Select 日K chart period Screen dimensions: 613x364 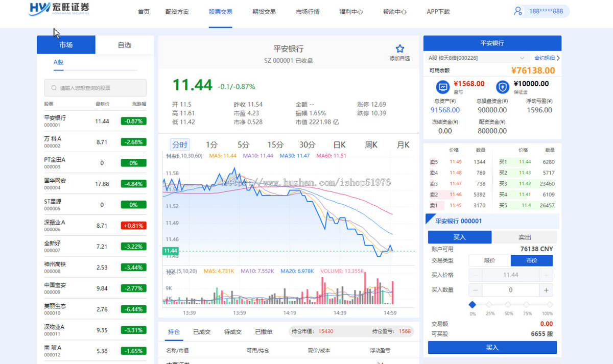coord(339,144)
